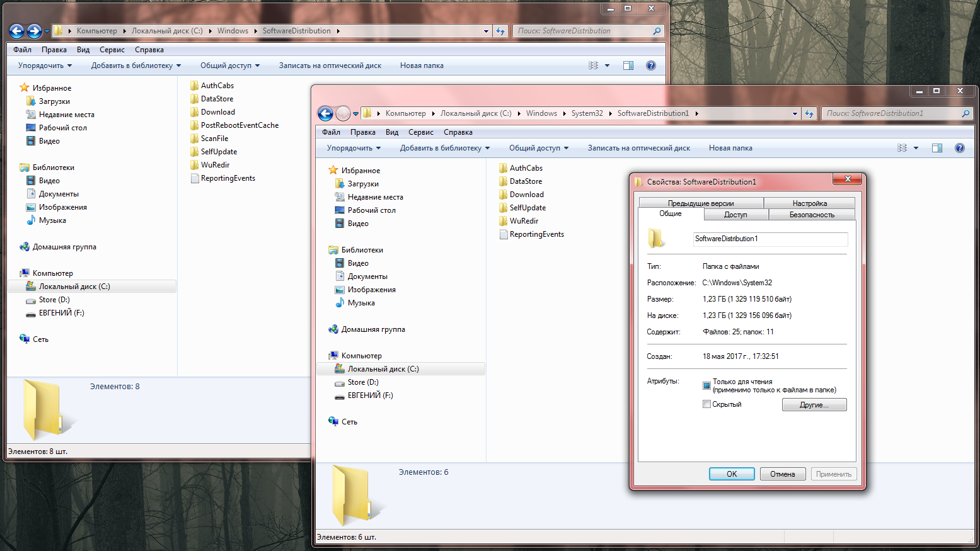The image size is (980, 551).
Task: Select ScanFile folder in rear window
Action: pos(209,139)
